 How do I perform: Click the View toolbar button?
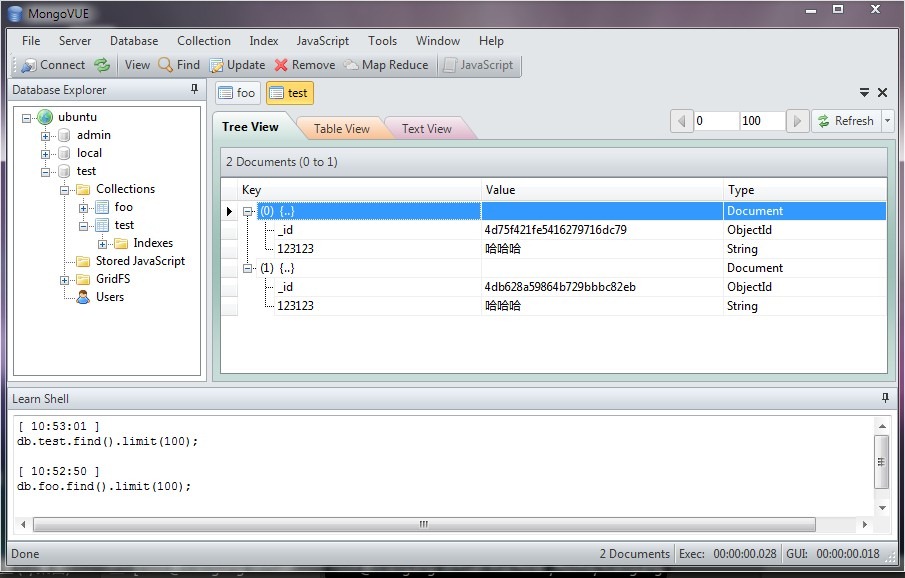pos(137,65)
